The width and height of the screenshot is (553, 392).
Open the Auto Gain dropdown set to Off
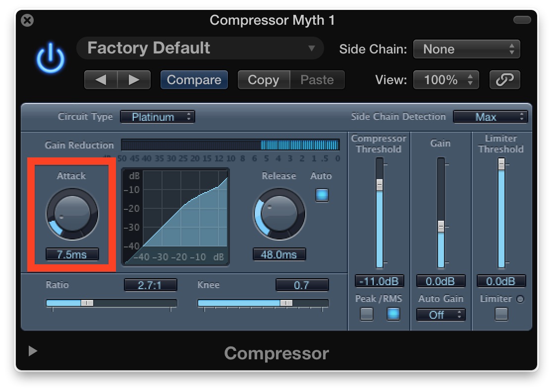[441, 314]
